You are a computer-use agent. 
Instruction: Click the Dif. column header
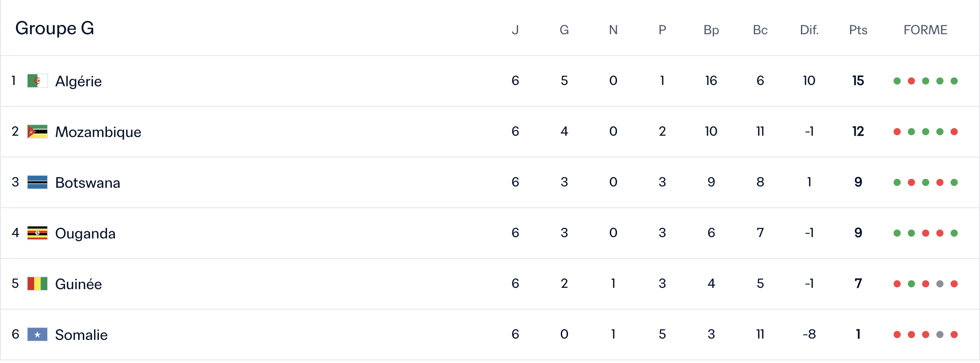(809, 30)
